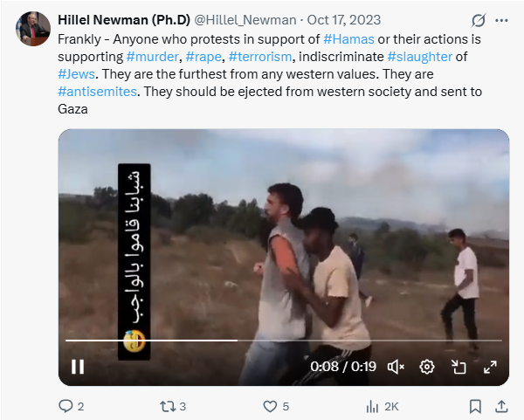Open video settings gear
Screen dimensions: 524x420
(x=427, y=367)
